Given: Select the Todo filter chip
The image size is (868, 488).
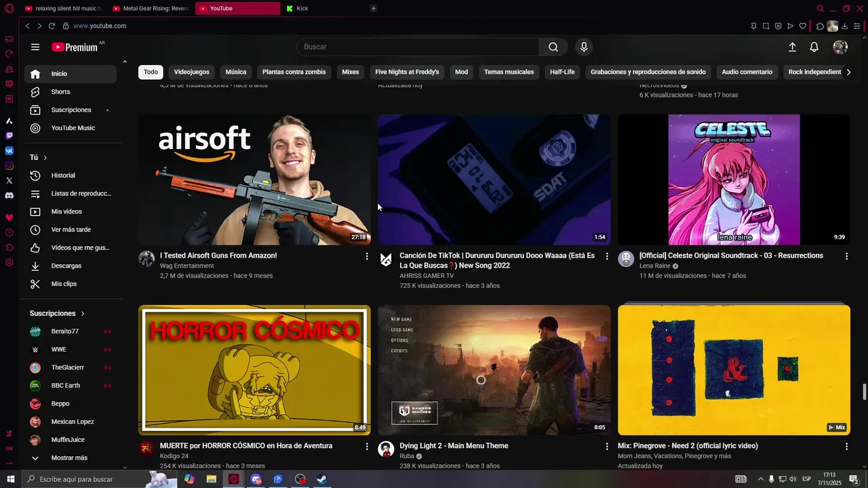Looking at the screenshot, I should tap(151, 72).
